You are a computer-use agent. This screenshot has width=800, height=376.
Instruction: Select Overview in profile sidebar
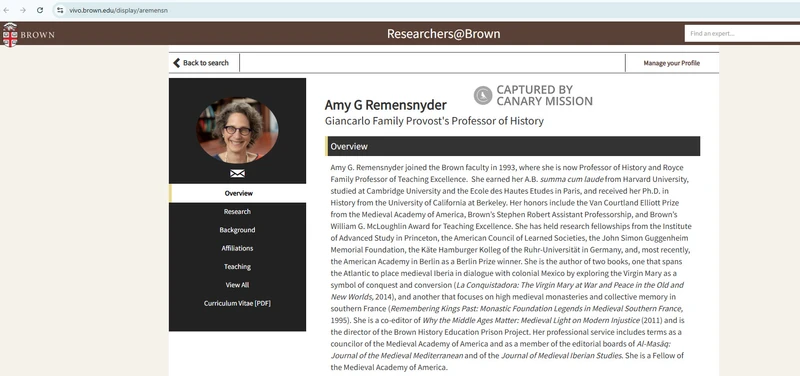(238, 193)
